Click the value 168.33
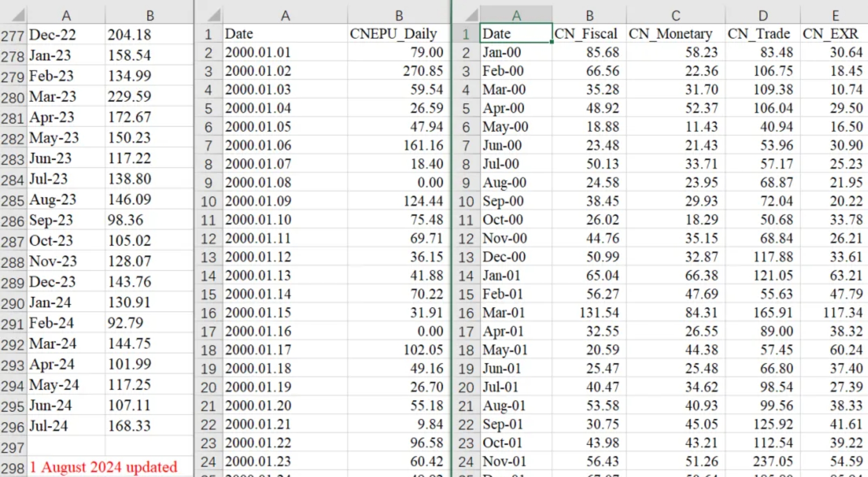The image size is (868, 477). click(x=148, y=426)
